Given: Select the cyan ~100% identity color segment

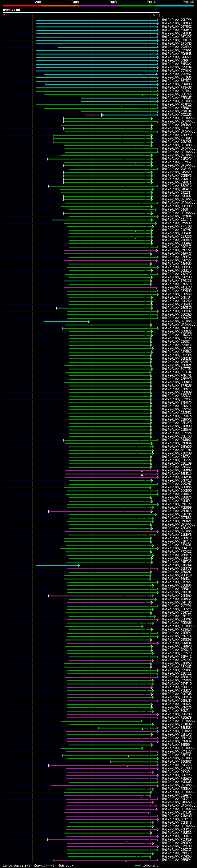Looking at the screenshot, I should (175, 6).
